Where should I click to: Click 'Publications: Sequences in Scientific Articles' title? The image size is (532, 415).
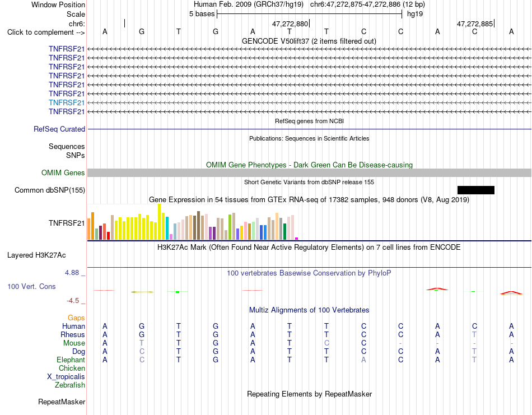point(309,138)
